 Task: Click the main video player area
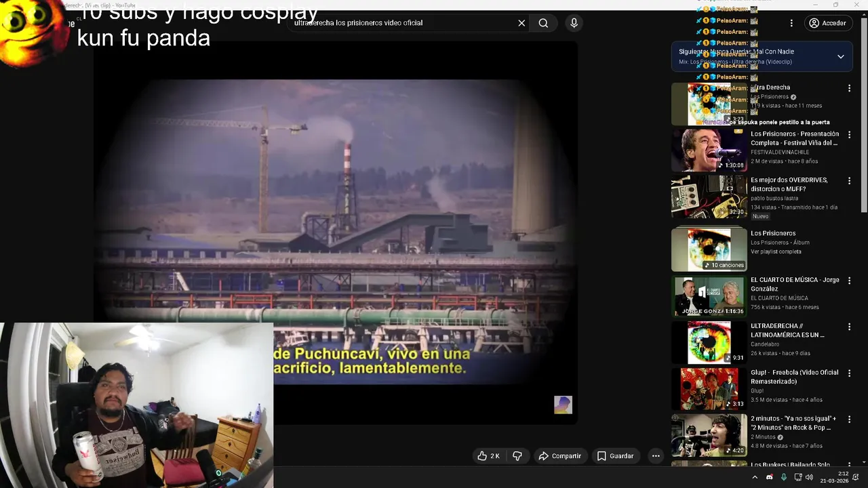tap(336, 232)
